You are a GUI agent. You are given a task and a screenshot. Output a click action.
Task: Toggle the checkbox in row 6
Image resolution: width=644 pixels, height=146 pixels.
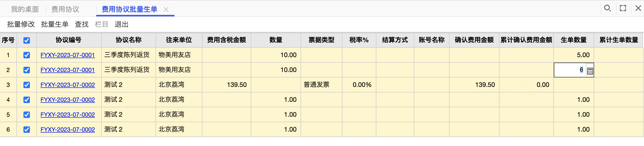point(27,130)
